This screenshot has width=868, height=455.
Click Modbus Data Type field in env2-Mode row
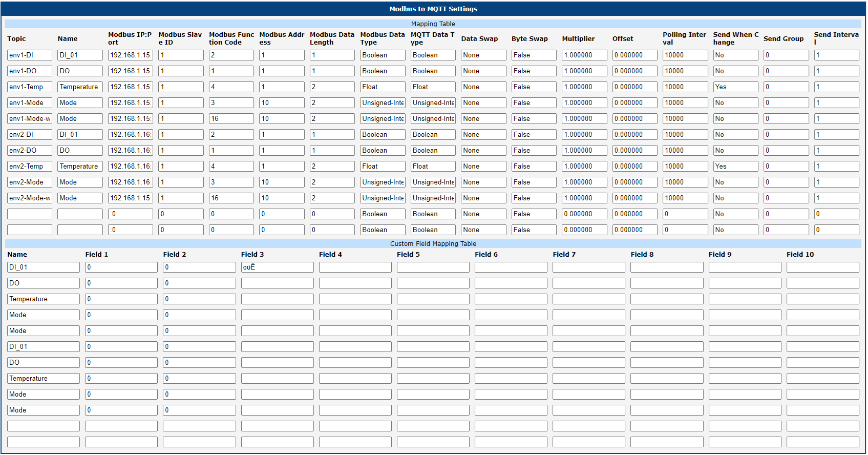[383, 182]
